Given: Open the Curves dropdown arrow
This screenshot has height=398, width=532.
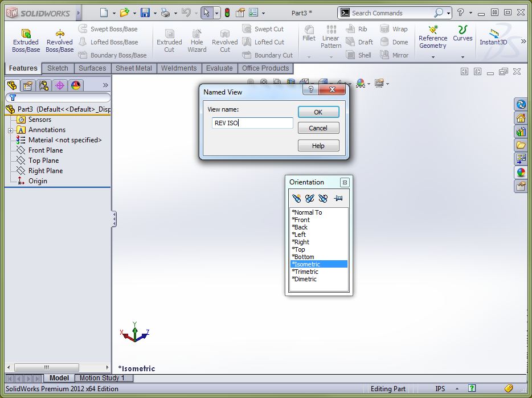Looking at the screenshot, I should coord(463,57).
